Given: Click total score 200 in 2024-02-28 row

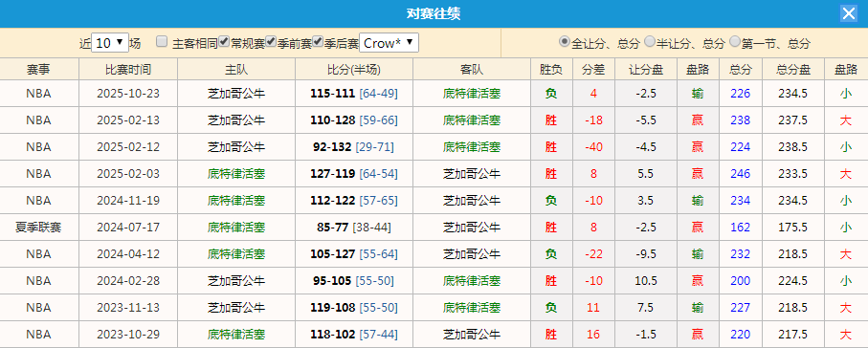Looking at the screenshot, I should pyautogui.click(x=740, y=280).
